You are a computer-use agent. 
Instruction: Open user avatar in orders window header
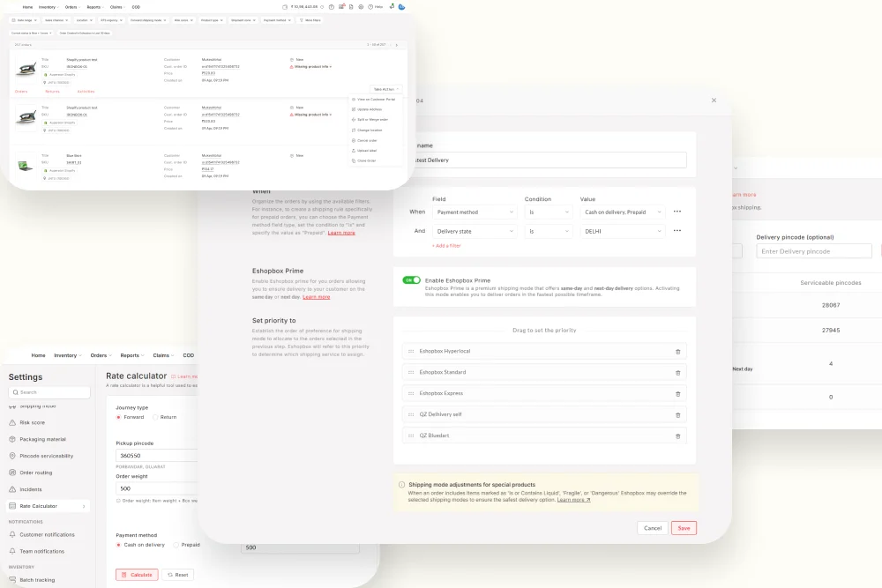tap(401, 7)
